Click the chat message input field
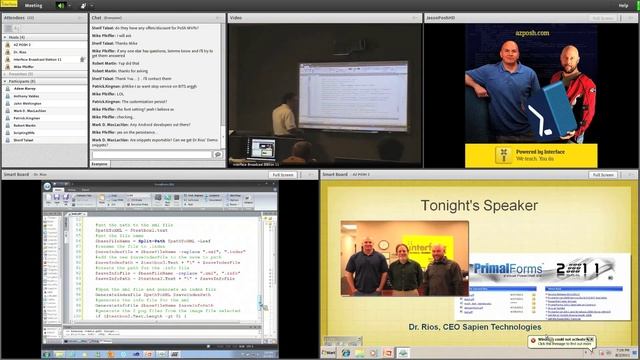The width and height of the screenshot is (640, 360). pyautogui.click(x=151, y=155)
